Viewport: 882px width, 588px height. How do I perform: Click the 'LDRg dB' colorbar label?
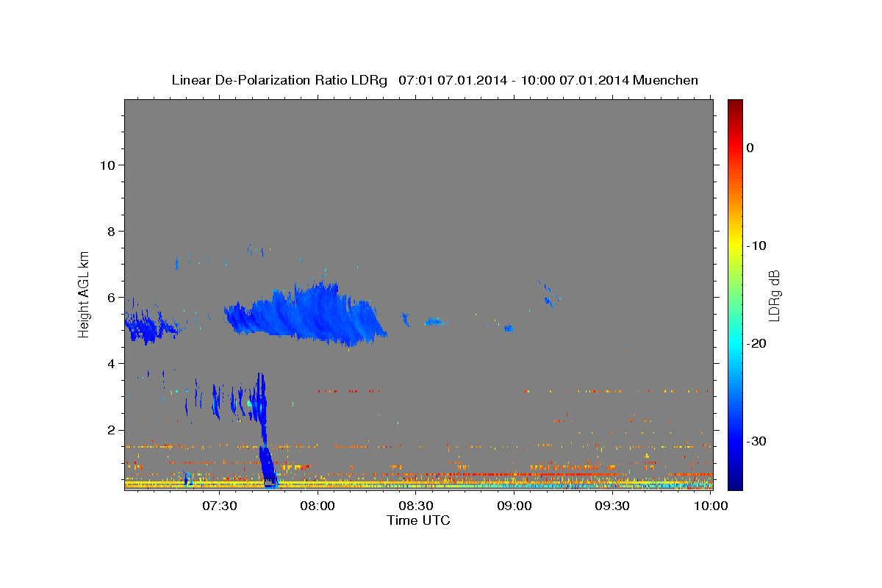774,296
